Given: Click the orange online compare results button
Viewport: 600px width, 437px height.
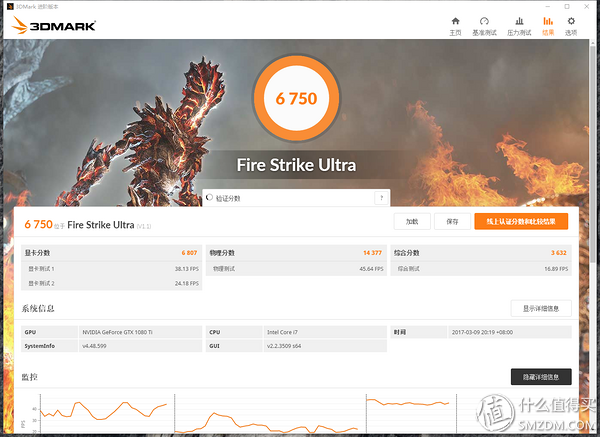Looking at the screenshot, I should [x=521, y=222].
